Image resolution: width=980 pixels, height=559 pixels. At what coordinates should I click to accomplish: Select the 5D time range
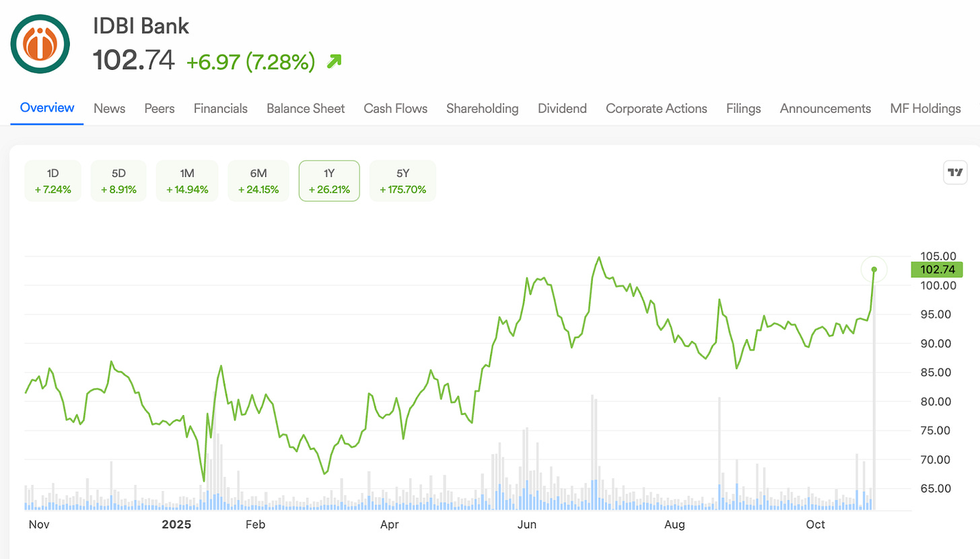tap(118, 181)
